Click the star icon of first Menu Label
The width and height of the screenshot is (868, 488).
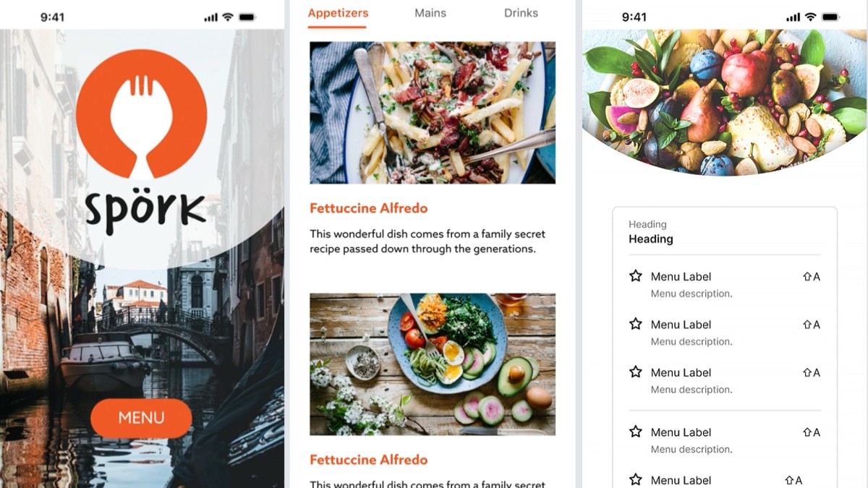pyautogui.click(x=636, y=276)
